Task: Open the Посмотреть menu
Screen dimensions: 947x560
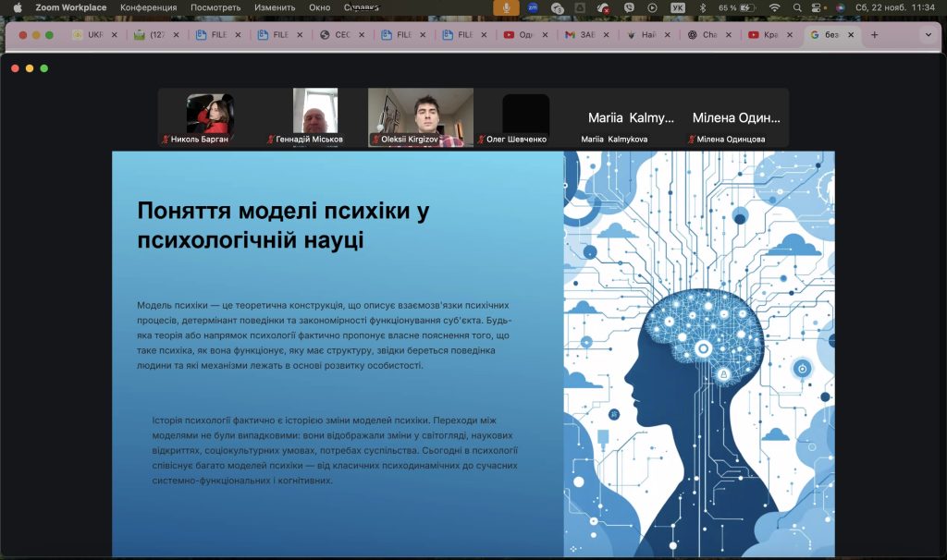Action: 215,7
